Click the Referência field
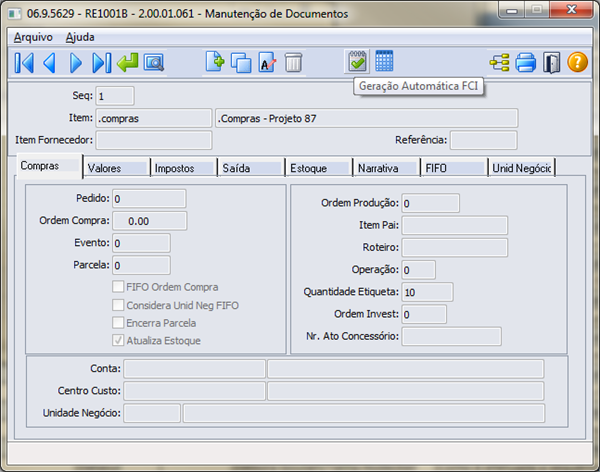Viewport: 600px width, 472px height. (x=484, y=140)
